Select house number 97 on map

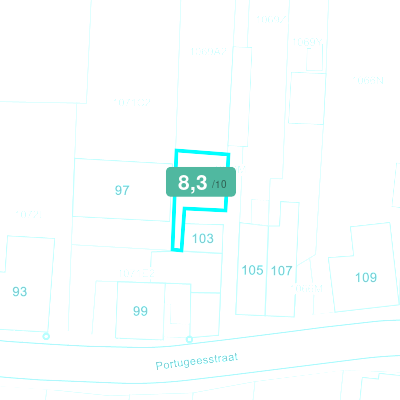pos(122,190)
